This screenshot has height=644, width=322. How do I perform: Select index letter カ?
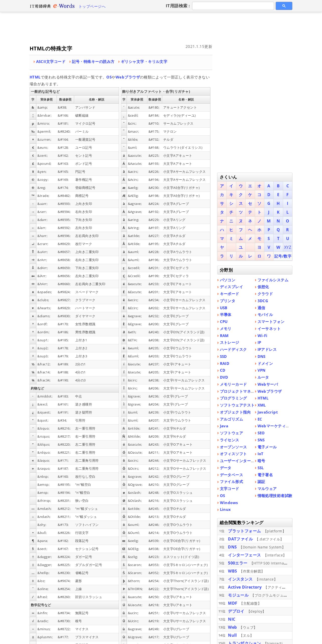click(222, 195)
